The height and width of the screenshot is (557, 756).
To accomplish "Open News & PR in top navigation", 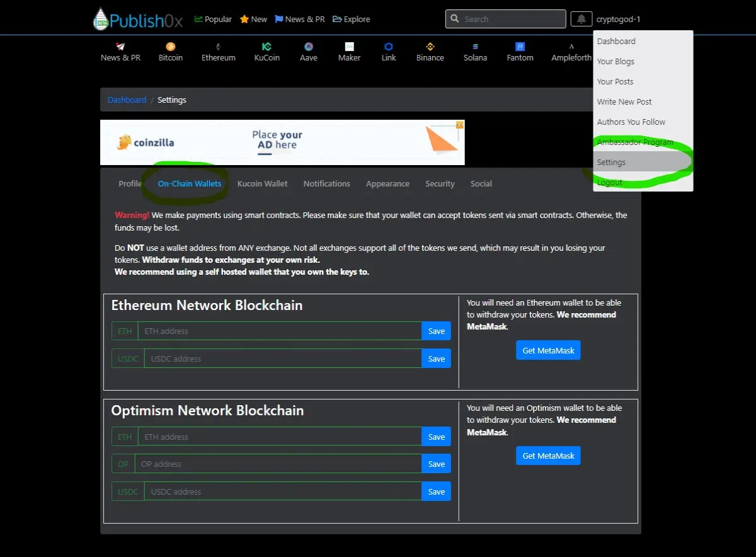I will [300, 19].
